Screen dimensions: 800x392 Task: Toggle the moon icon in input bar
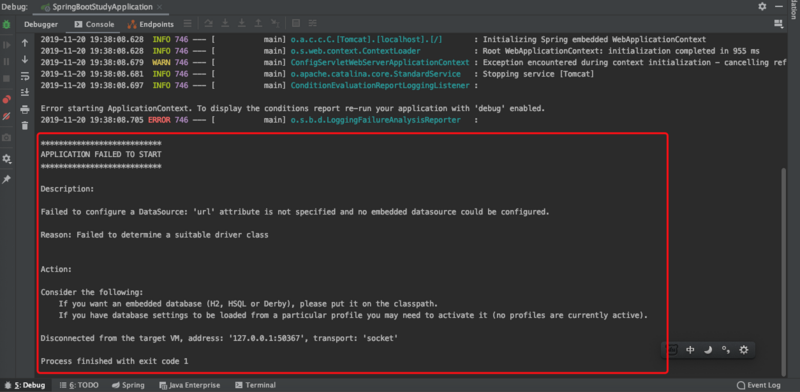click(708, 350)
